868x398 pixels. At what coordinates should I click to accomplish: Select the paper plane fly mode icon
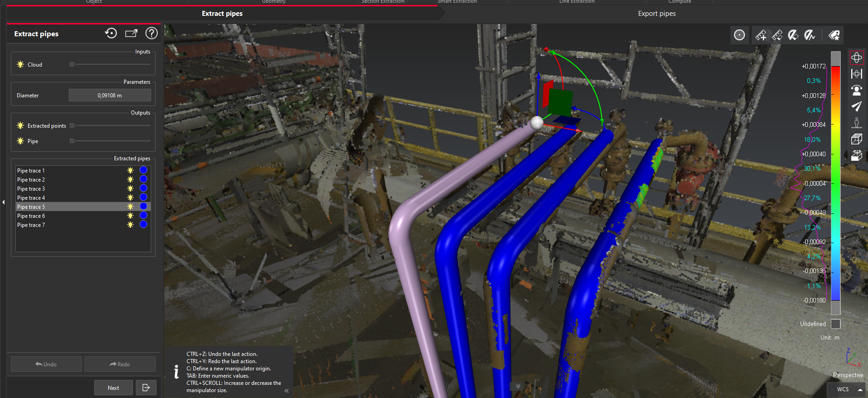click(856, 106)
